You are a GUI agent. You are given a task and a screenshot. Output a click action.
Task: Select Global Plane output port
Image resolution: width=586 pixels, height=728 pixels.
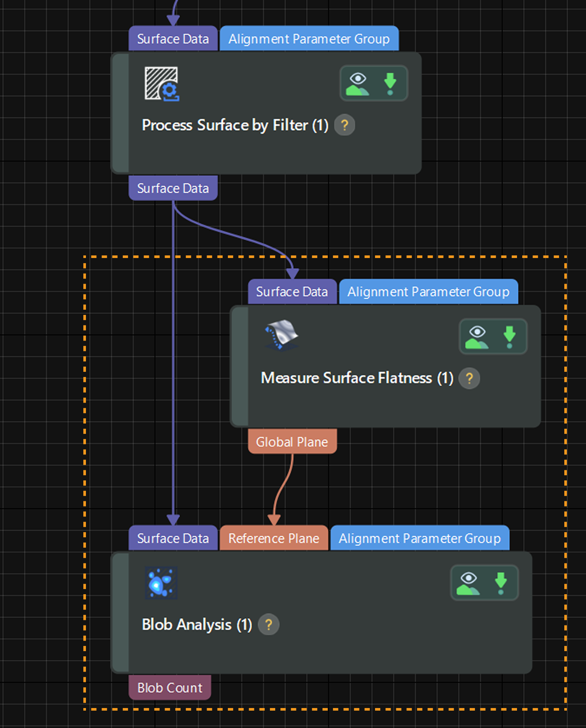coord(292,442)
